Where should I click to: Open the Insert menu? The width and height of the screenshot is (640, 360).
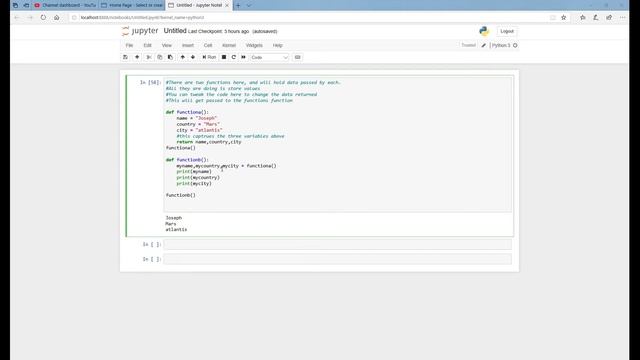(x=188, y=45)
